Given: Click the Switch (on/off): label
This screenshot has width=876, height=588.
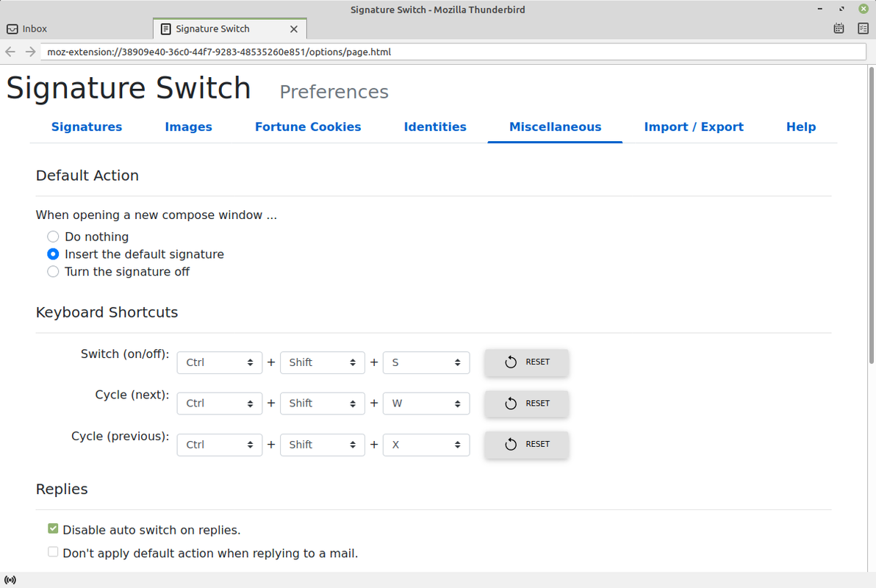Looking at the screenshot, I should (x=125, y=354).
